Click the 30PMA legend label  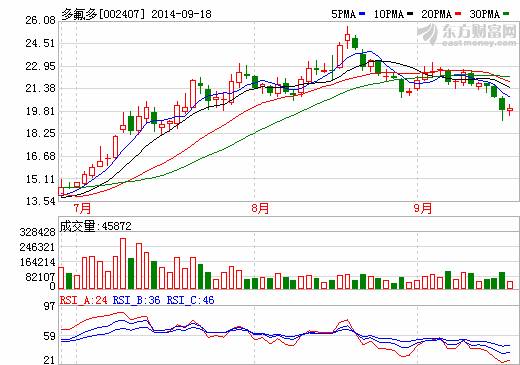click(x=485, y=14)
